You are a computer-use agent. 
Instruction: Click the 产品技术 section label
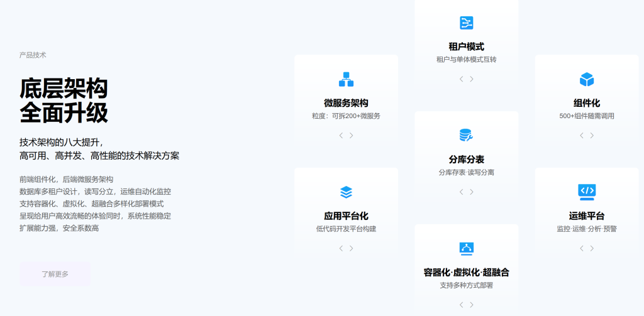[33, 55]
